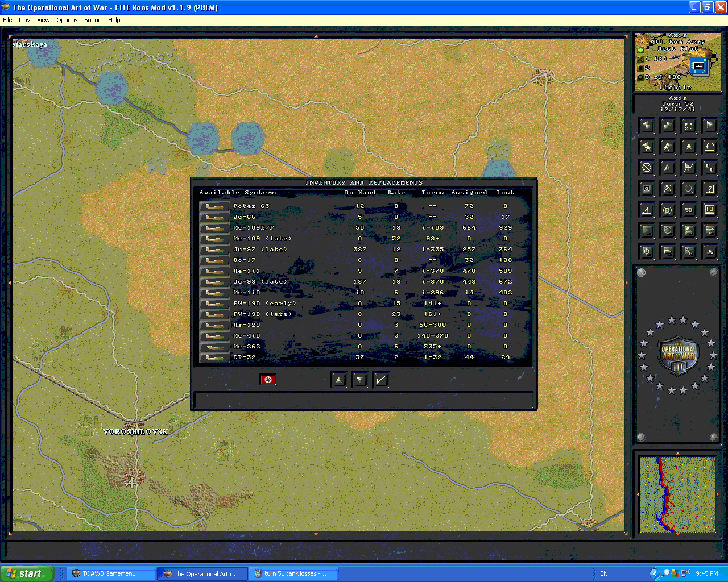
Task: Click the HQ icon
Action: click(x=709, y=210)
